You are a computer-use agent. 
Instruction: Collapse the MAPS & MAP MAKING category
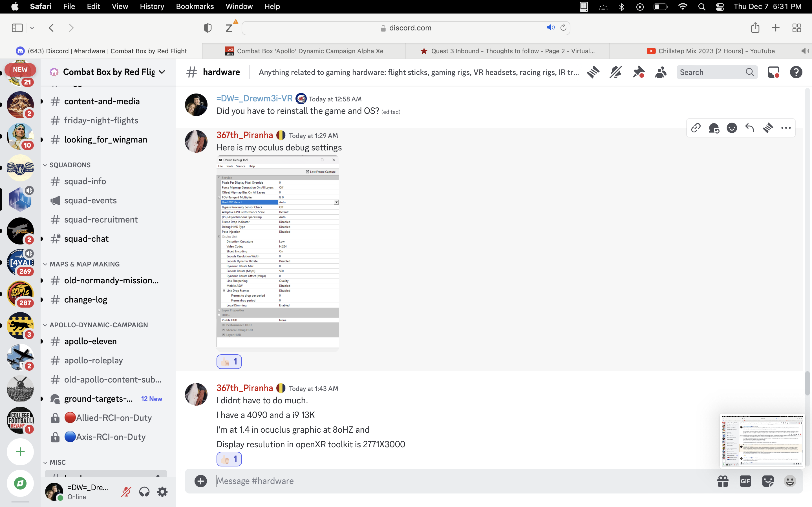pyautogui.click(x=82, y=264)
